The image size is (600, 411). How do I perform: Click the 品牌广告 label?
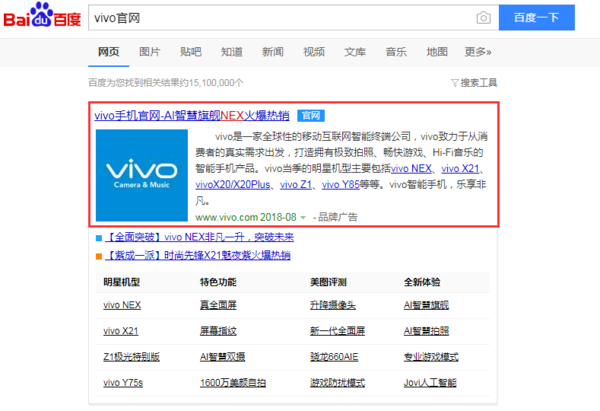pyautogui.click(x=338, y=217)
